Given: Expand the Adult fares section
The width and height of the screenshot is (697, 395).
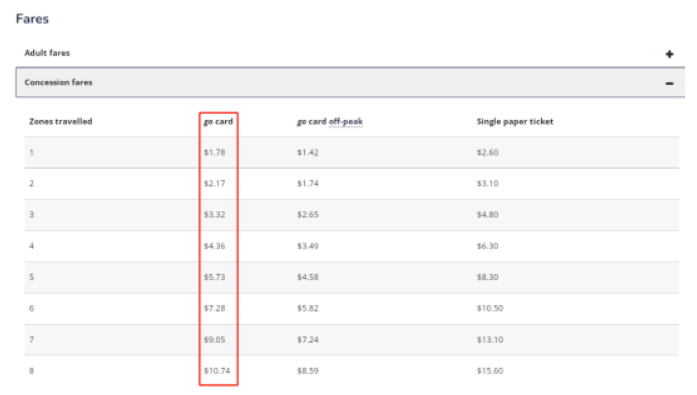Looking at the screenshot, I should click(350, 53).
